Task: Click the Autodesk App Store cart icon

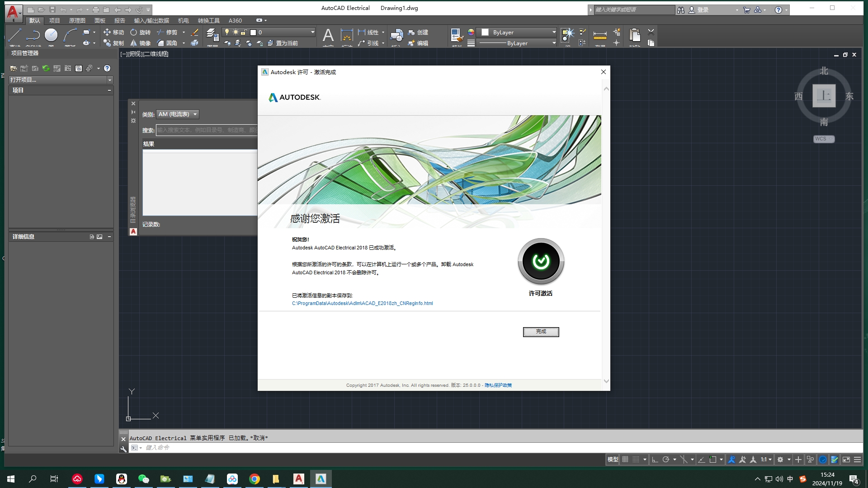Action: pyautogui.click(x=746, y=9)
